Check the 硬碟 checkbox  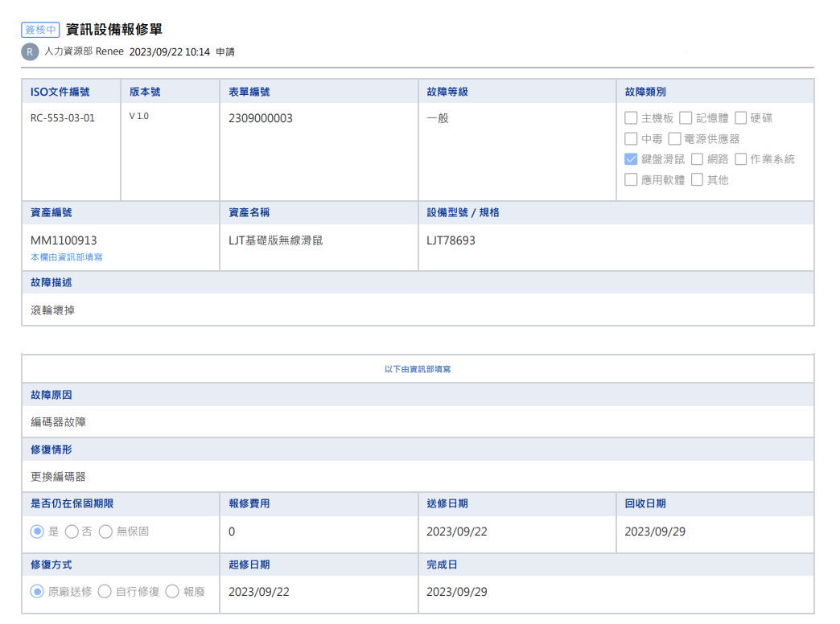(x=741, y=118)
